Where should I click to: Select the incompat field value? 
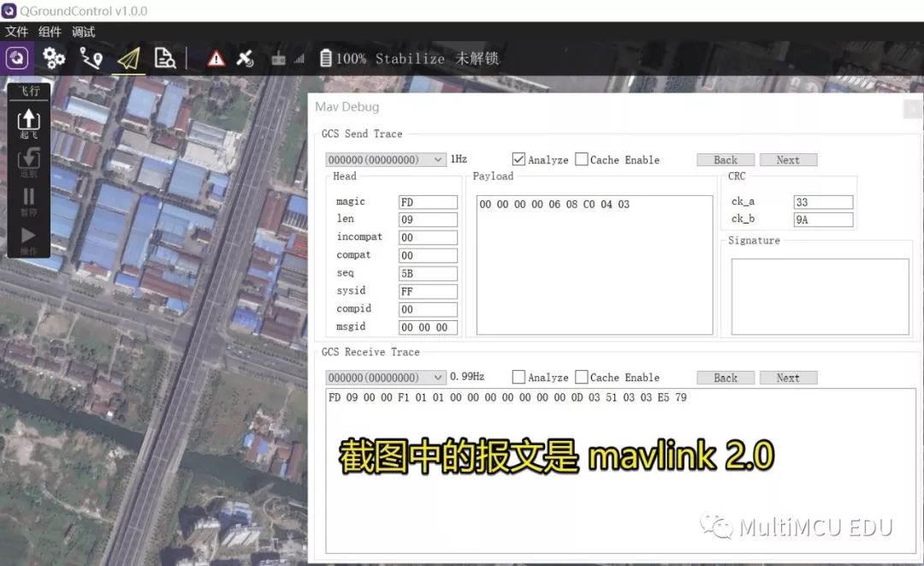(428, 237)
